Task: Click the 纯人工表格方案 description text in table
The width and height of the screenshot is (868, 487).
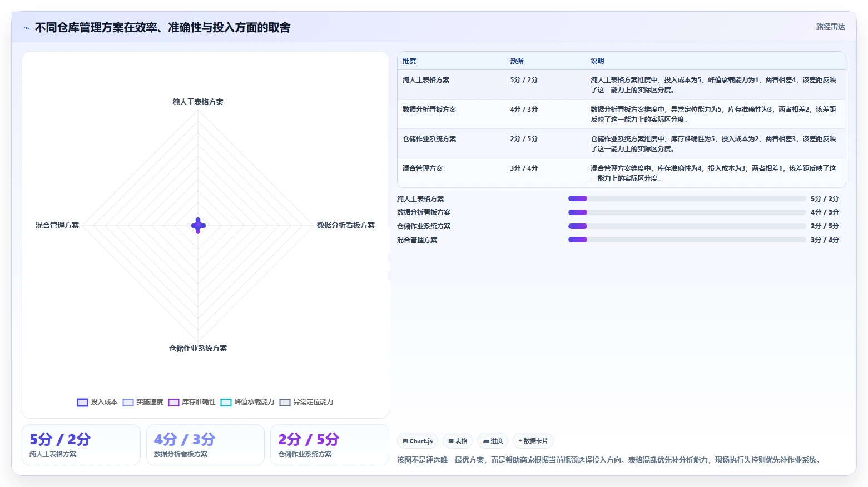Action: pyautogui.click(x=713, y=85)
